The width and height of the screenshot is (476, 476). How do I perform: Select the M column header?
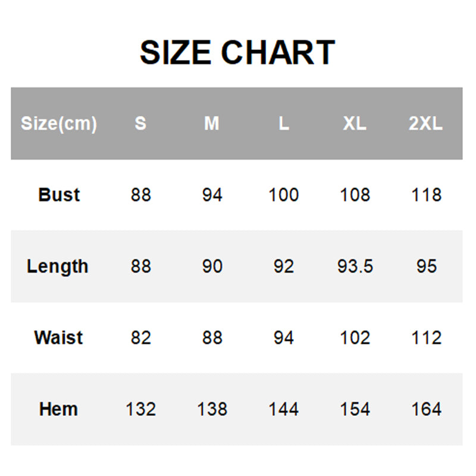[x=212, y=124]
